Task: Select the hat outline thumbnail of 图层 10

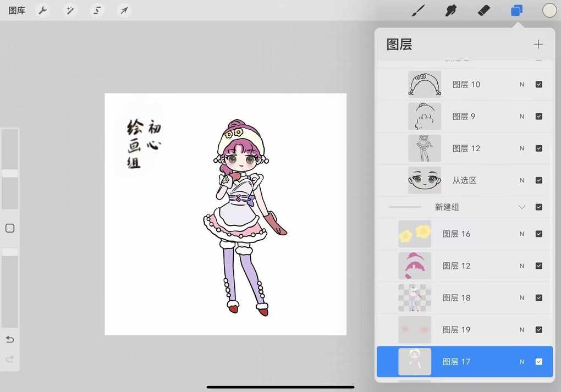Action: 425,85
